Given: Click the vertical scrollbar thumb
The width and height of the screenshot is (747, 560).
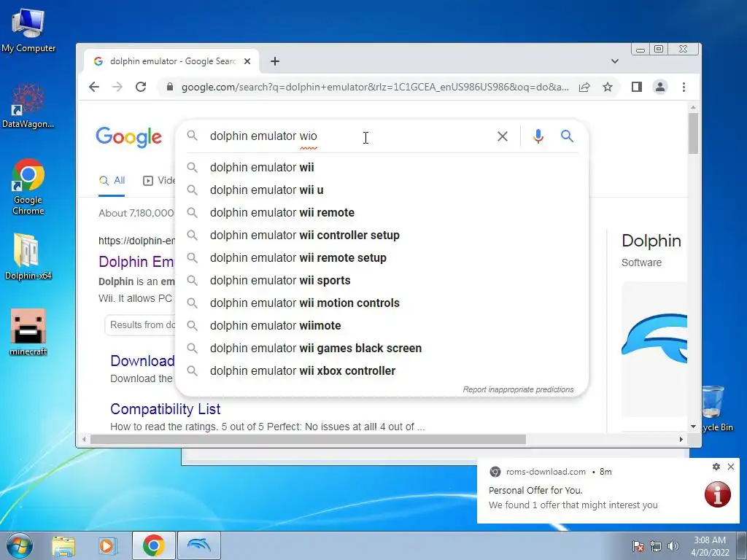Looking at the screenshot, I should click(693, 133).
